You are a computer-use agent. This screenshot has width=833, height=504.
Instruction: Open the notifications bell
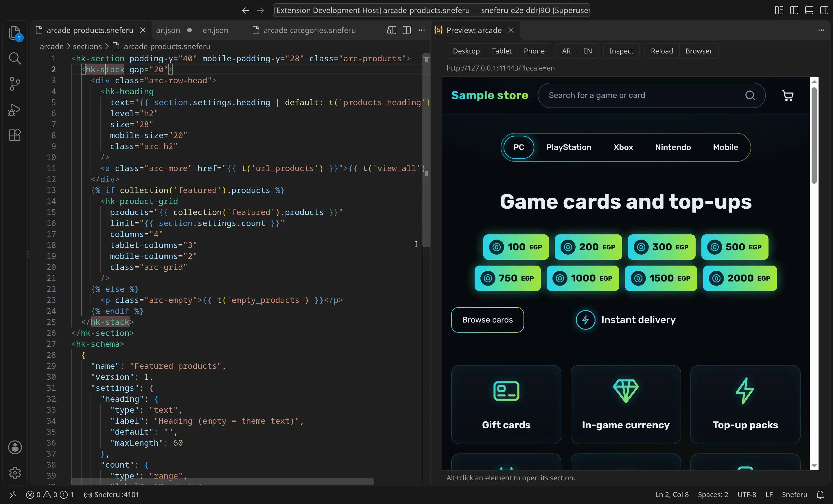[x=820, y=494]
